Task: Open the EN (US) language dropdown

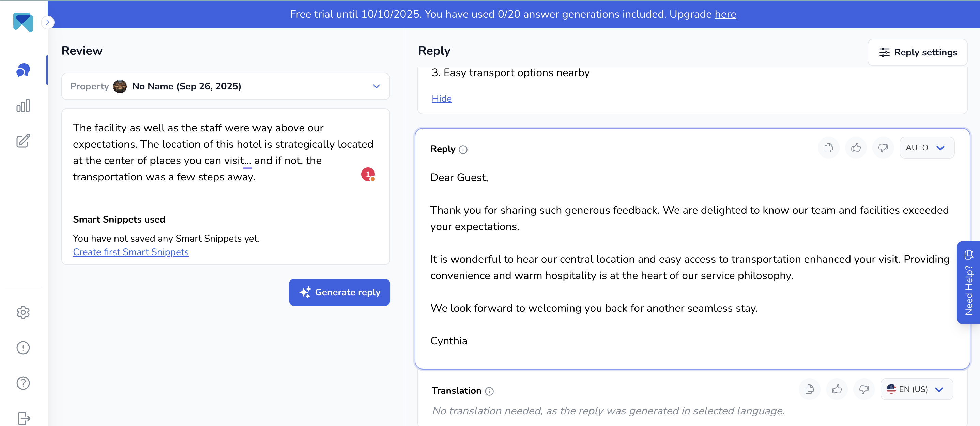Action: click(917, 389)
